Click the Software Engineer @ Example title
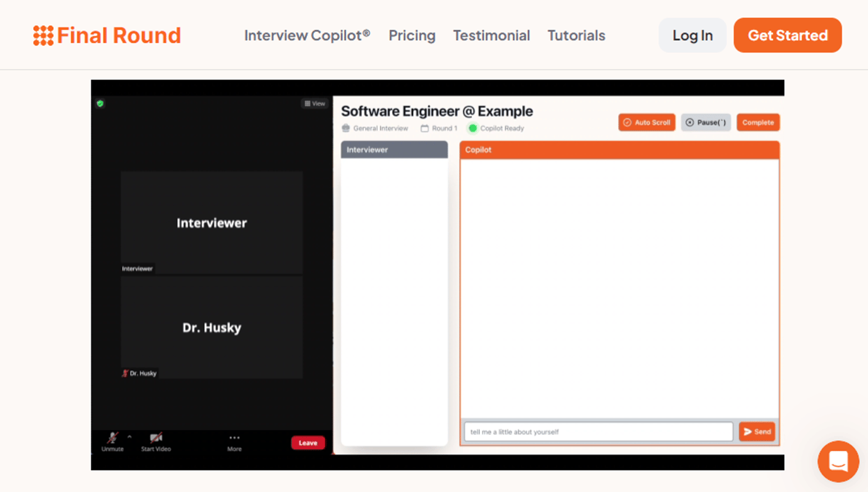Image resolution: width=868 pixels, height=492 pixels. (x=437, y=111)
